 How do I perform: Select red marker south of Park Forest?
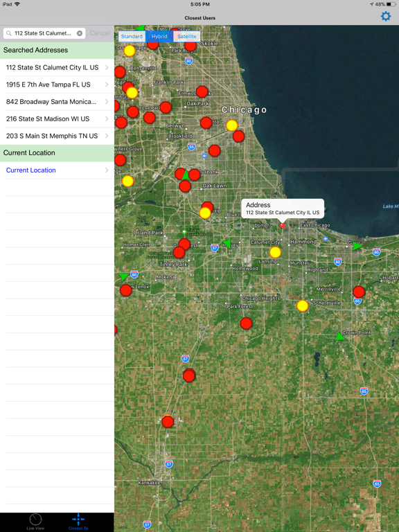246,323
